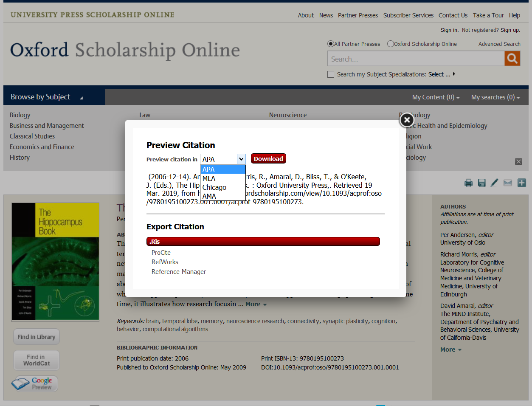This screenshot has height=406, width=532.
Task: Export citation to RefWorks
Action: (165, 262)
